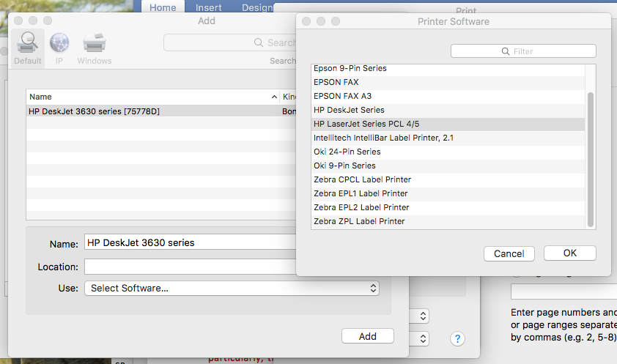This screenshot has height=364, width=617.
Task: Click the Add button
Action: coord(368,336)
